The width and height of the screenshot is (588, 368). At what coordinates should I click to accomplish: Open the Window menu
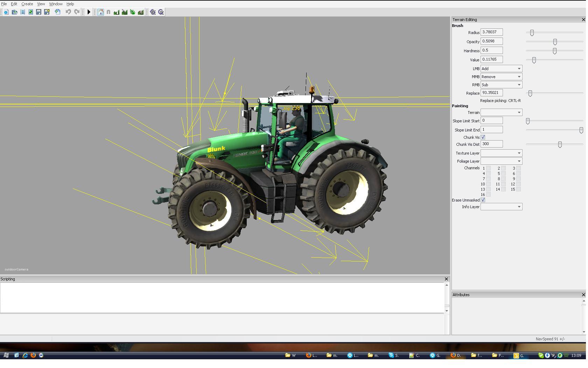56,4
